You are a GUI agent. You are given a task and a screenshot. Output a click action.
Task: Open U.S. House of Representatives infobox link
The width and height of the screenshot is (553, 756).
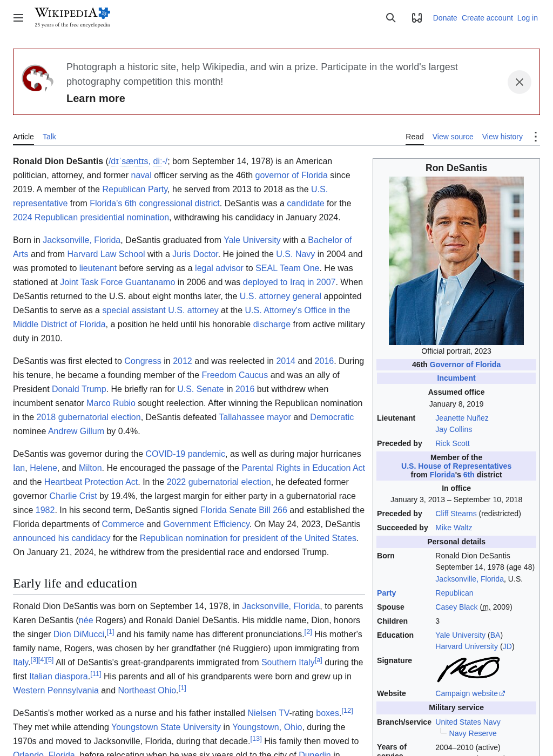coord(456,466)
